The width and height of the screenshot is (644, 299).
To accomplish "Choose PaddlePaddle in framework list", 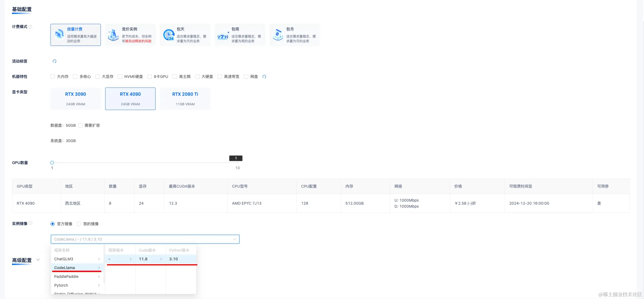I will coord(77,277).
